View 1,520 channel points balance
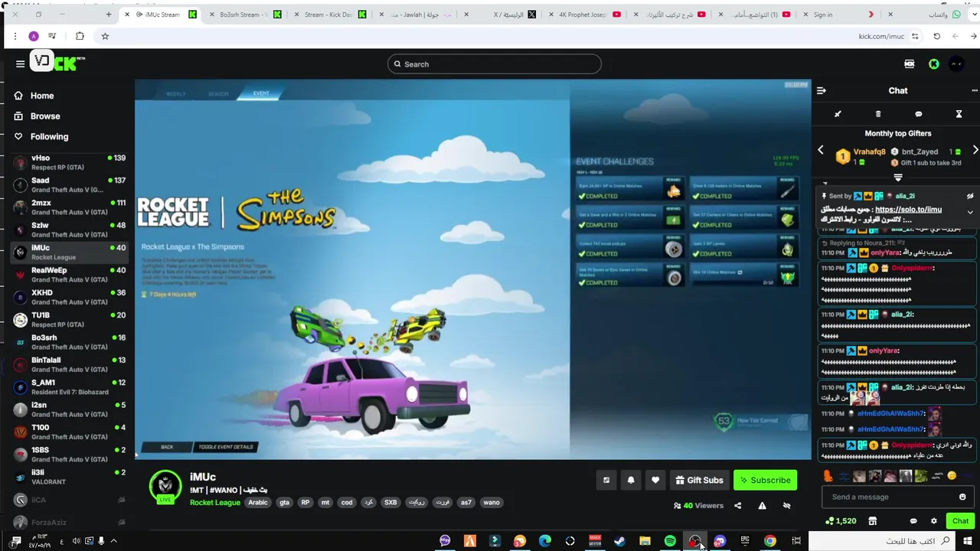Screen dimensions: 980x551 pos(841,521)
